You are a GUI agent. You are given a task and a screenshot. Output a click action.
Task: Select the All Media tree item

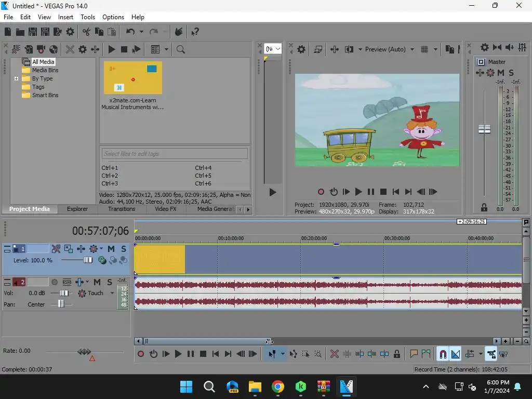(43, 62)
